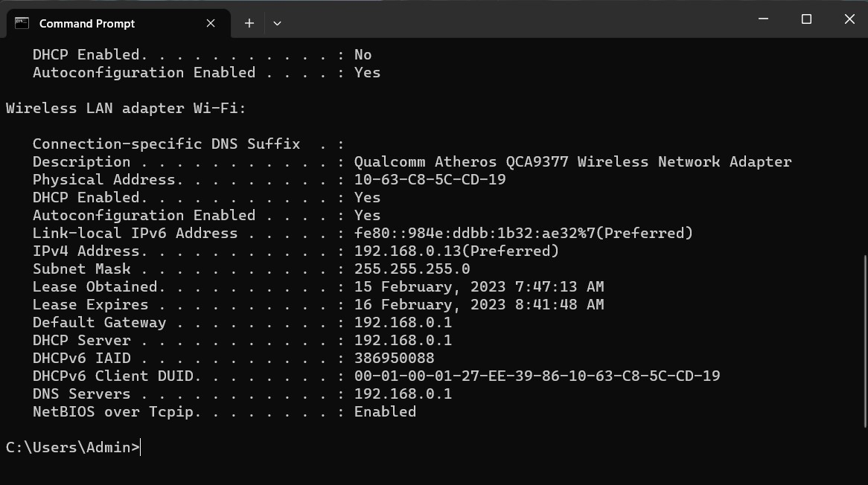This screenshot has height=485, width=868.
Task: Click the Lease Expires date value
Action: tap(479, 304)
